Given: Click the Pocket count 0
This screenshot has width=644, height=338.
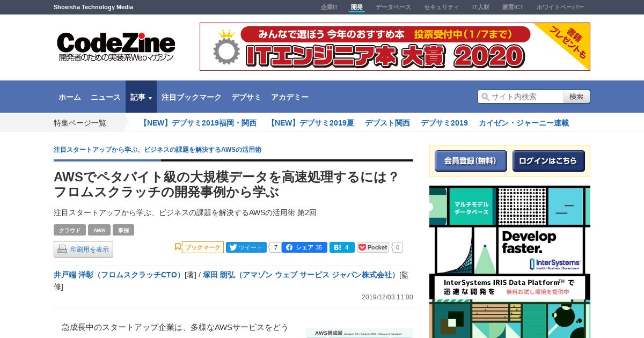Looking at the screenshot, I should (x=397, y=247).
